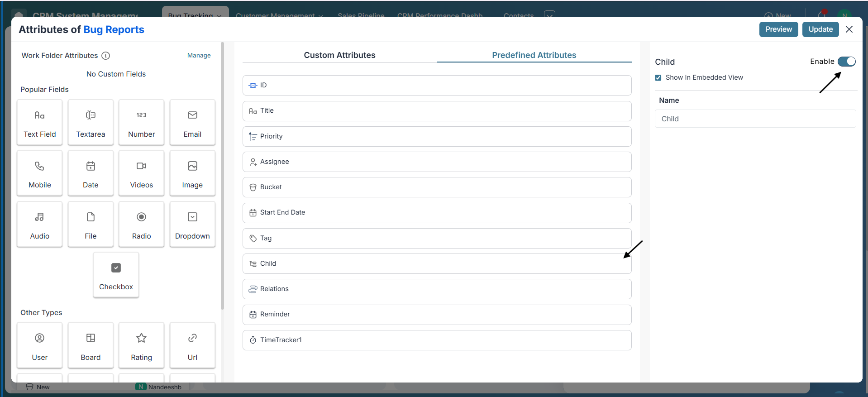Click the Bug Reports title link
This screenshot has height=397, width=868.
coord(114,29)
